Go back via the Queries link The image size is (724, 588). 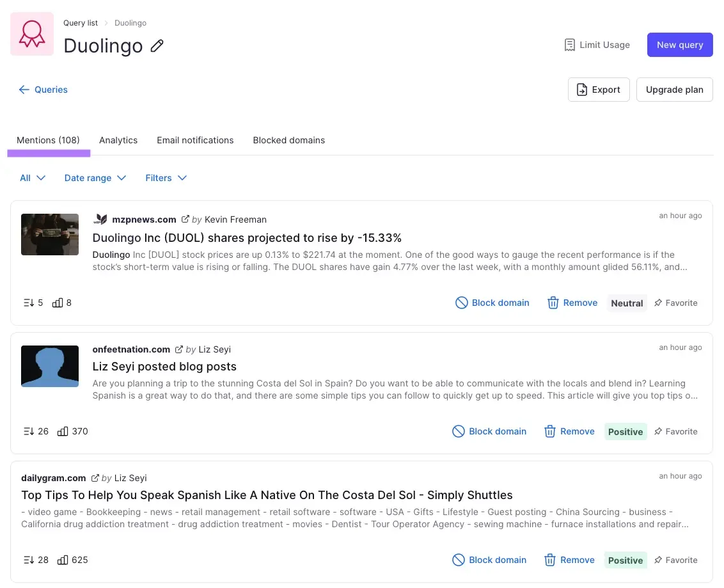tap(43, 90)
